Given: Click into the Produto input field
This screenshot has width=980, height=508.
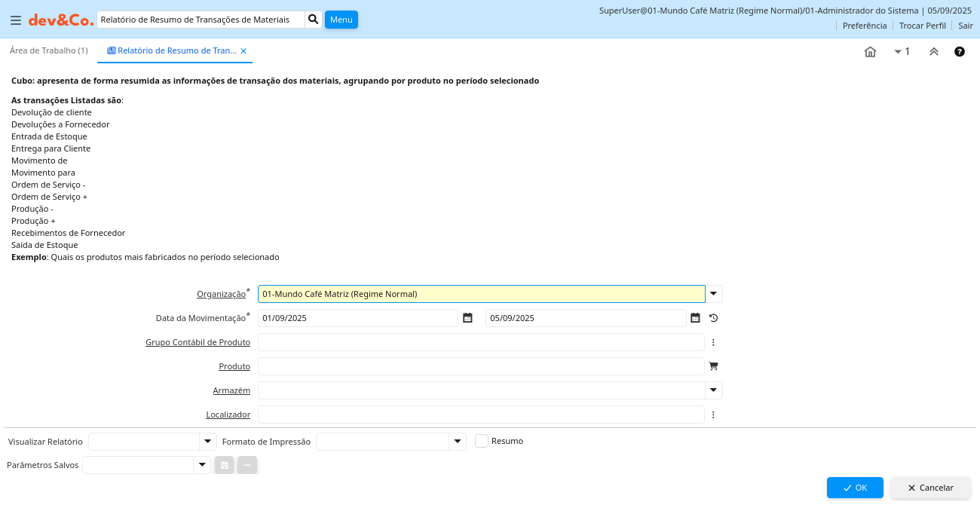Looking at the screenshot, I should pos(481,366).
